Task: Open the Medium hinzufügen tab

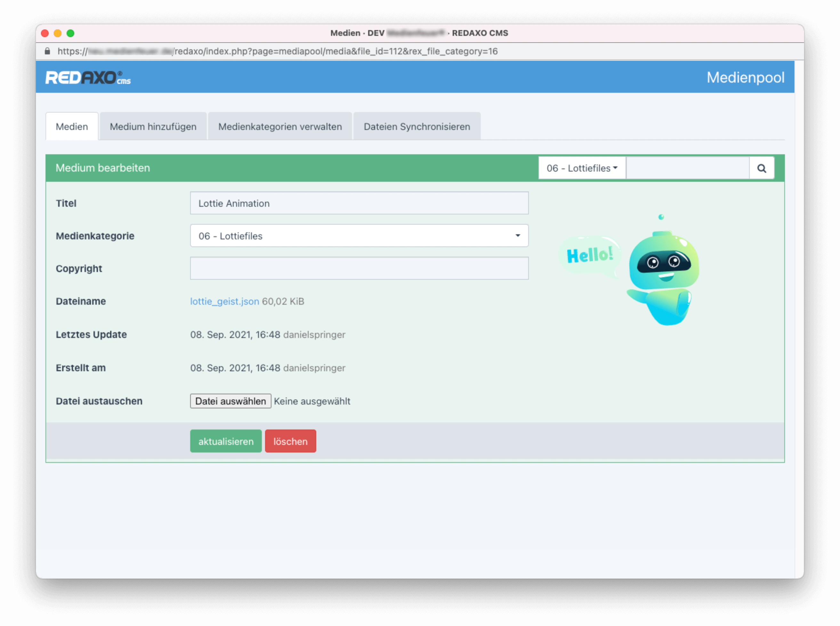Action: (153, 126)
